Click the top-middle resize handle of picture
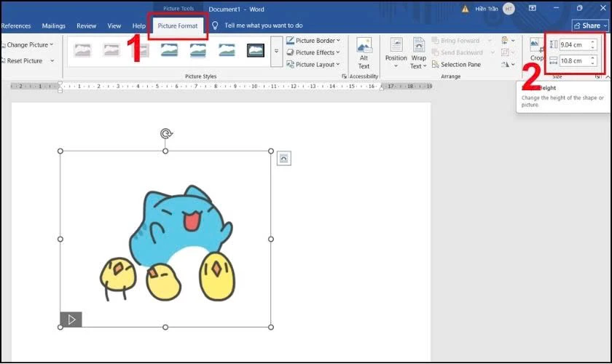This screenshot has width=612, height=364. click(x=165, y=151)
